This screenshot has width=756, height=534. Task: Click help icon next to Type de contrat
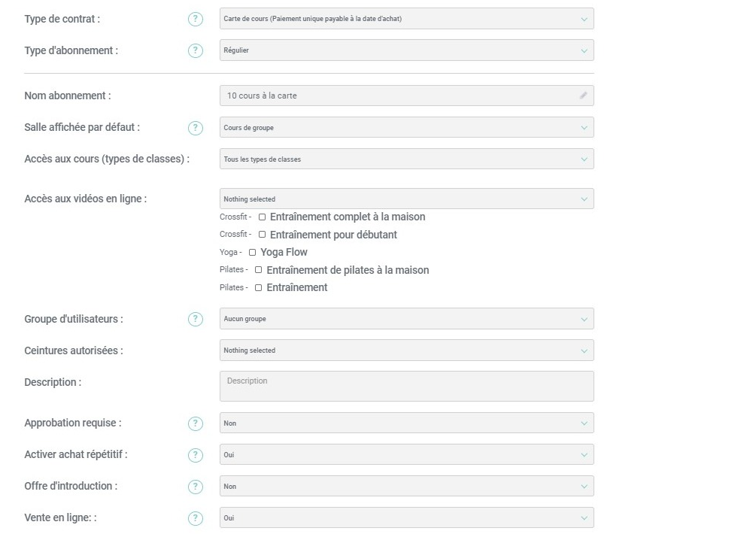click(196, 20)
